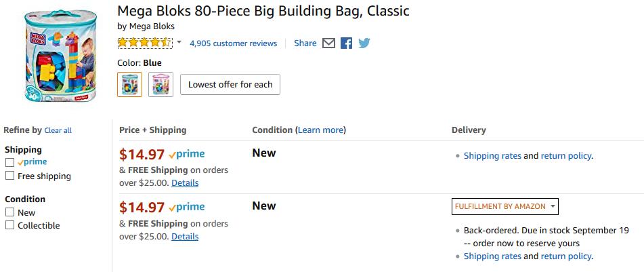Clear all refine filters
This screenshot has width=644, height=272.
point(58,130)
